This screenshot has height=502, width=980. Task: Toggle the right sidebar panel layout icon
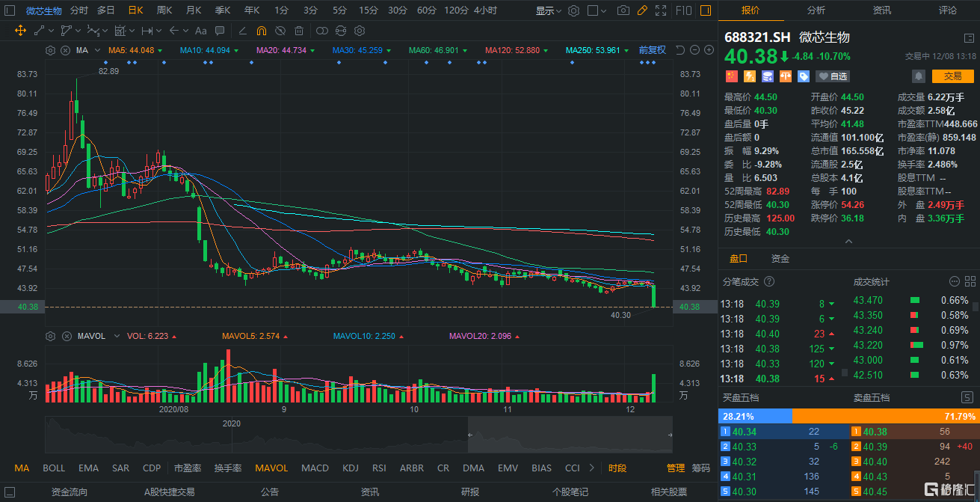[x=706, y=10]
